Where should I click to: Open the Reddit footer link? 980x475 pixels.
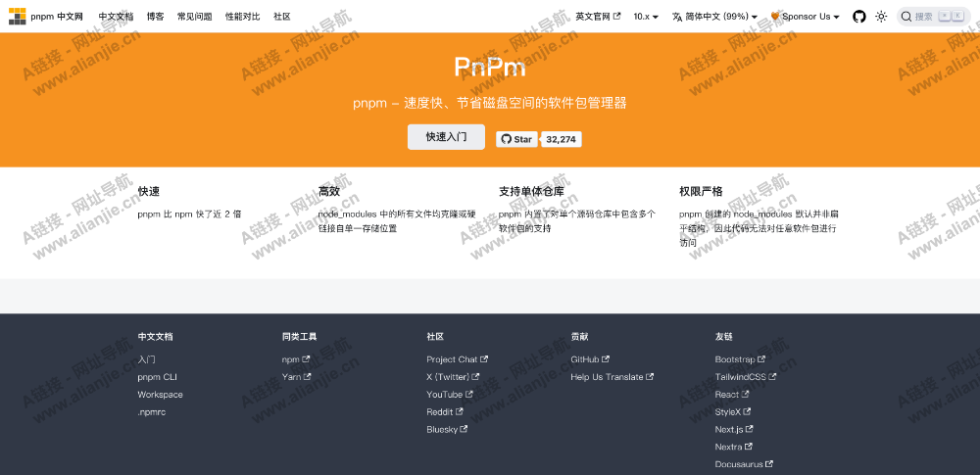pyautogui.click(x=445, y=412)
